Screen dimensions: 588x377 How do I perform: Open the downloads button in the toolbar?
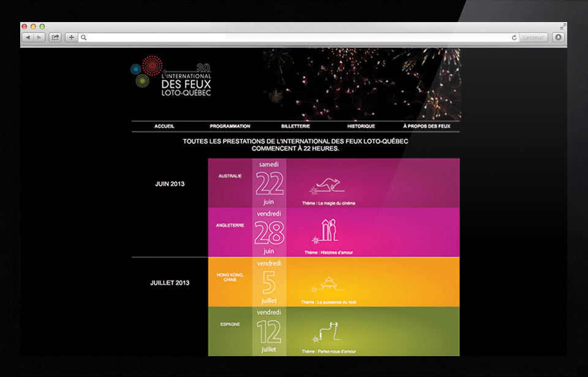pos(558,37)
